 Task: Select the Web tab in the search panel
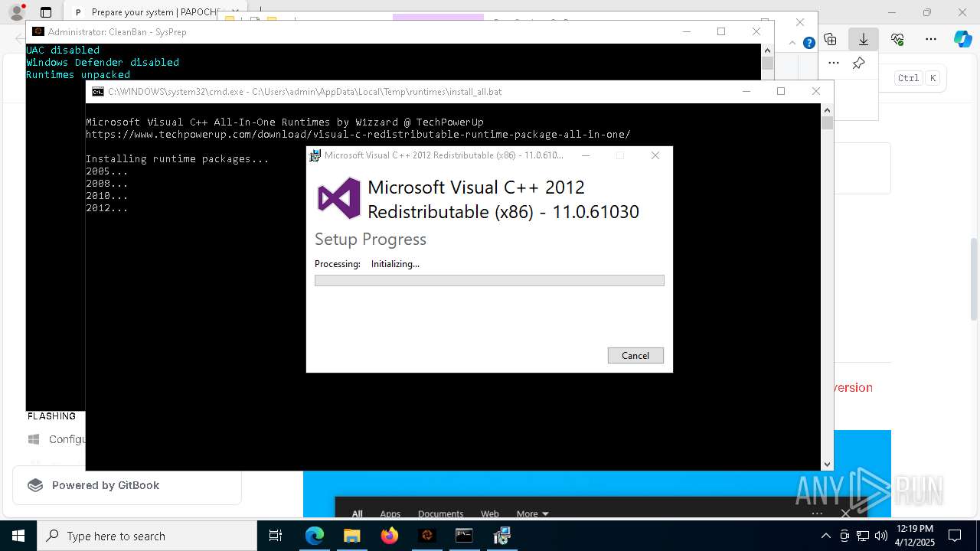[x=490, y=514]
